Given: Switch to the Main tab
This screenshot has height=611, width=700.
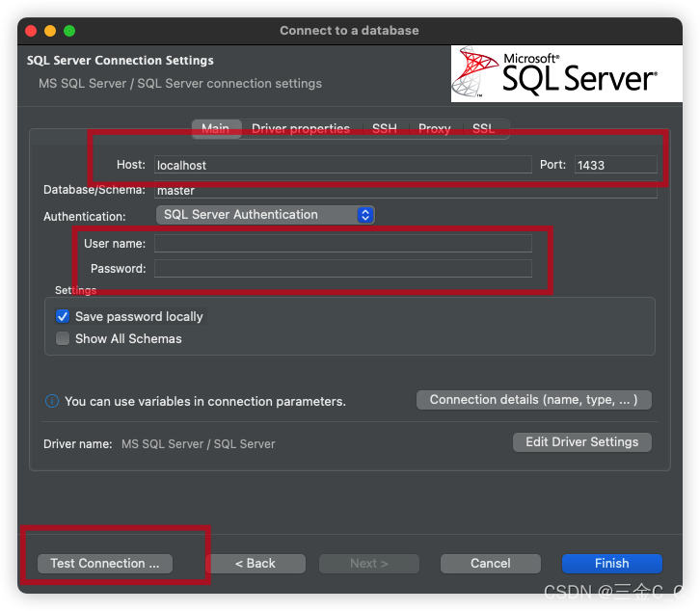Looking at the screenshot, I should tap(216, 128).
